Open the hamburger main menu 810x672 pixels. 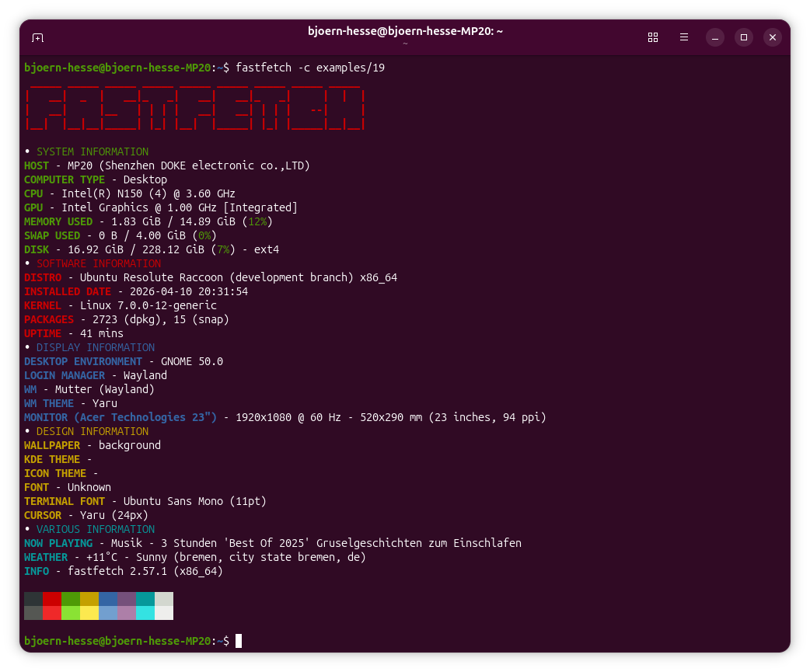point(684,37)
